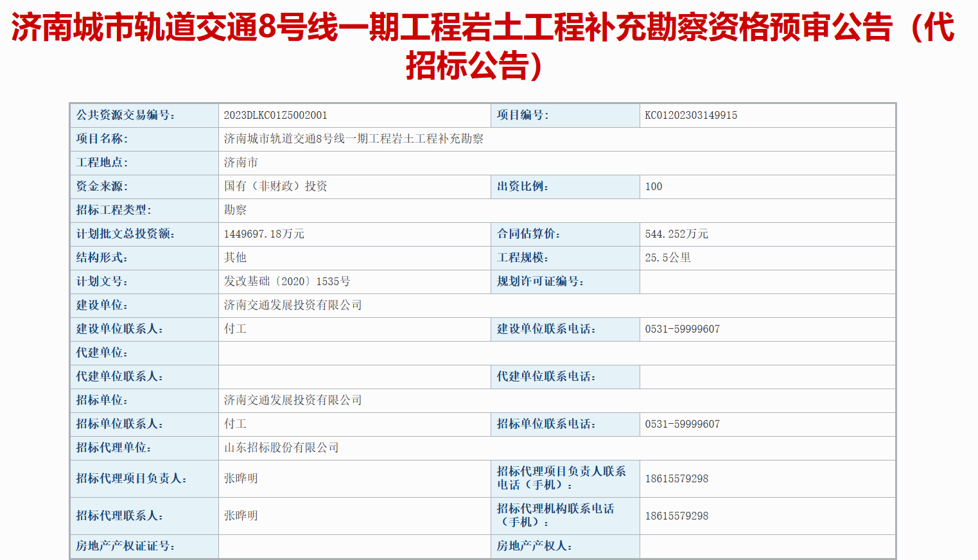Select 0531-59999607 in the 建设单位联系电话 row
978x560 pixels.
coord(683,329)
